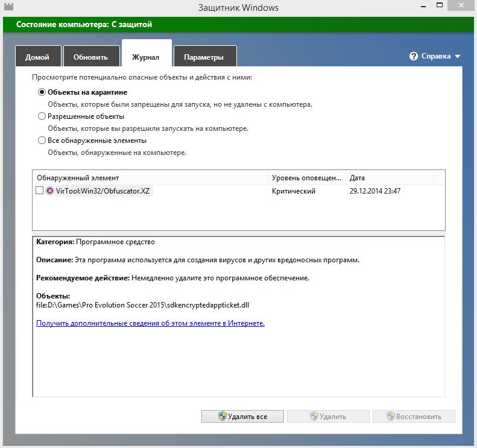Maximize the Защитник Windows window
Image resolution: width=477 pixels, height=448 pixels.
tap(439, 5)
